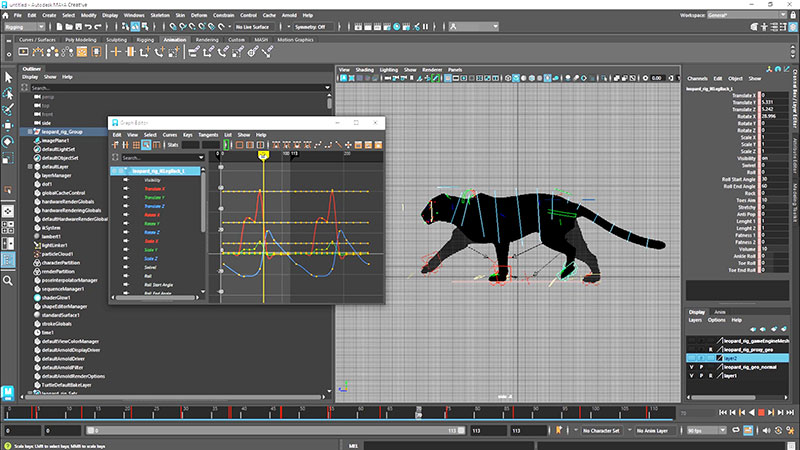This screenshot has width=800, height=450.
Task: Toggle loop playback icon near fps
Action: (736, 431)
